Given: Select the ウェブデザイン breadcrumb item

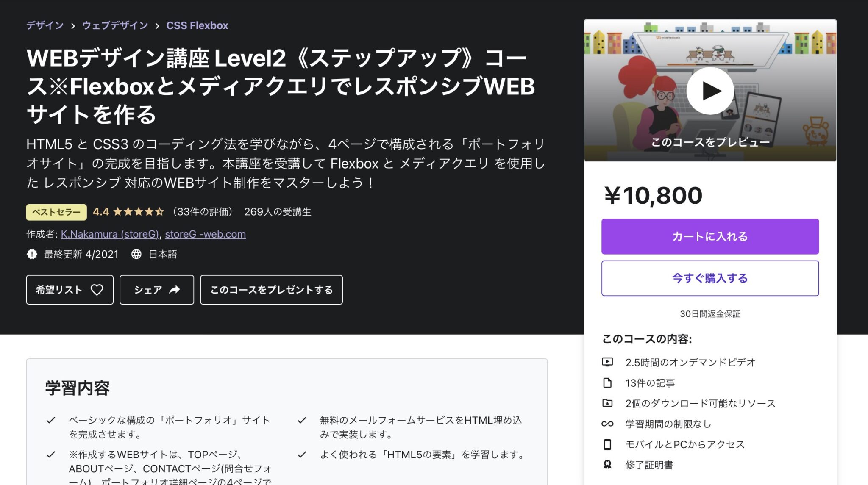Looking at the screenshot, I should (x=114, y=25).
